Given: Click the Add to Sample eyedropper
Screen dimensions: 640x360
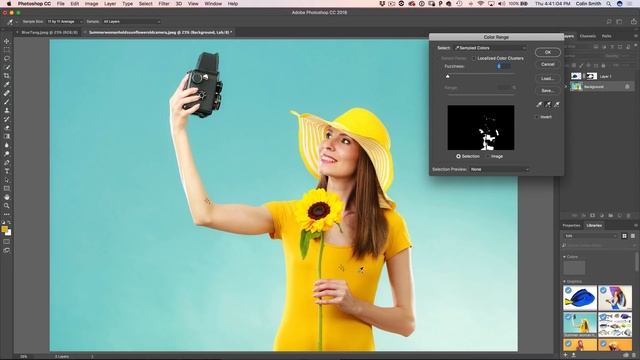Looking at the screenshot, I should (548, 104).
